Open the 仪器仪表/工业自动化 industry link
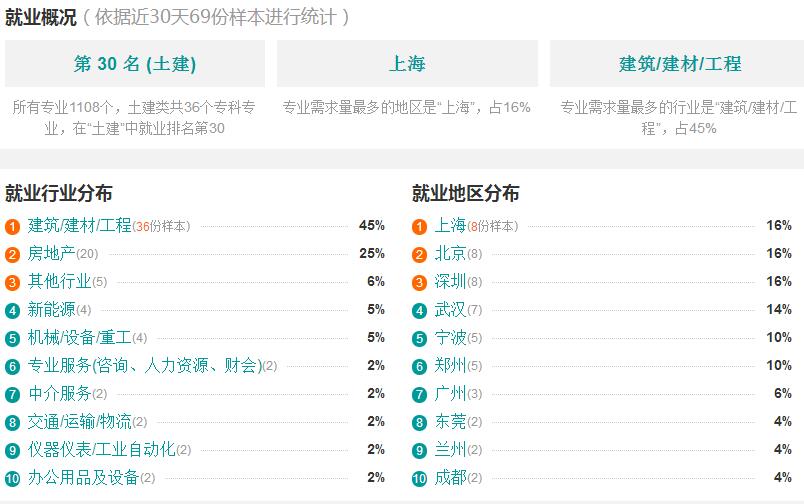 [x=102, y=449]
